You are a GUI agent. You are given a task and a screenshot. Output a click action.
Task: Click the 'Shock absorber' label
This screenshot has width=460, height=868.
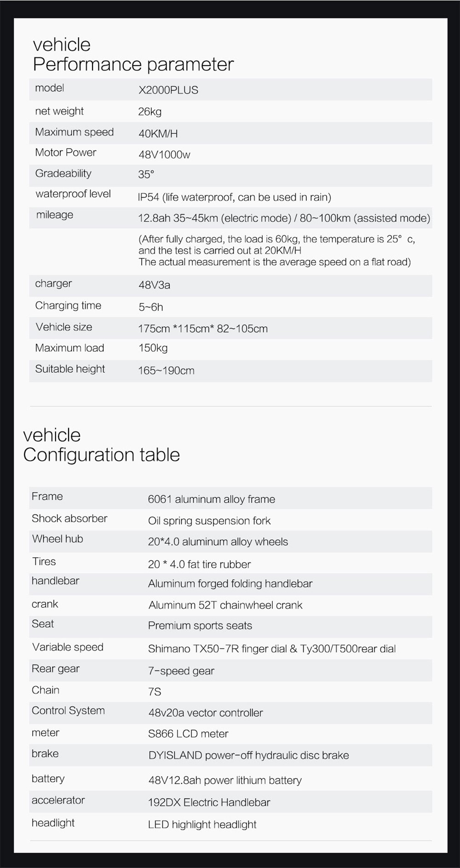(x=69, y=519)
